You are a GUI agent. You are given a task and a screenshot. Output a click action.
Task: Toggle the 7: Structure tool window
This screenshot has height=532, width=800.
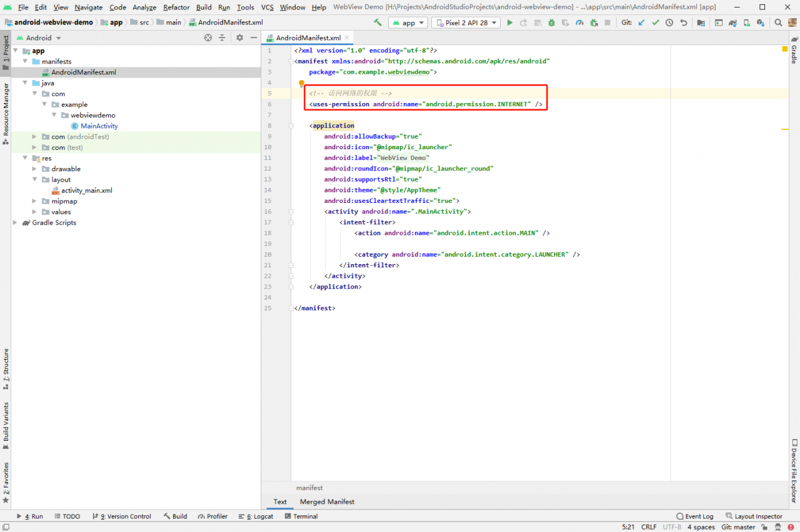click(x=5, y=369)
